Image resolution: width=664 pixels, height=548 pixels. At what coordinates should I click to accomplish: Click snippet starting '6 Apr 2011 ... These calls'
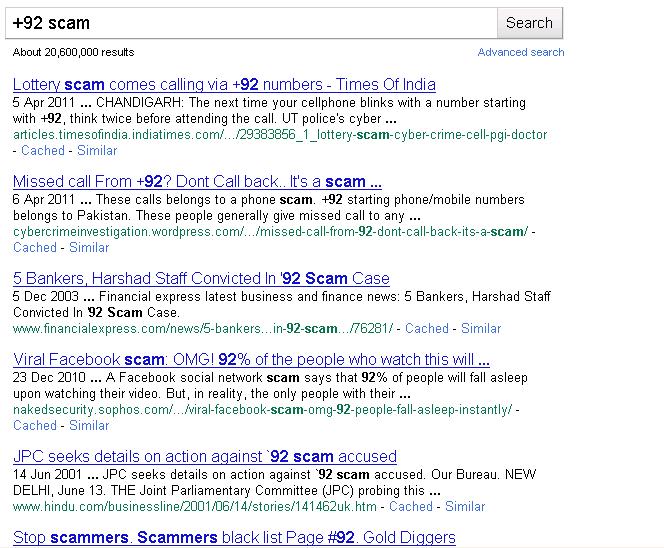pos(268,208)
